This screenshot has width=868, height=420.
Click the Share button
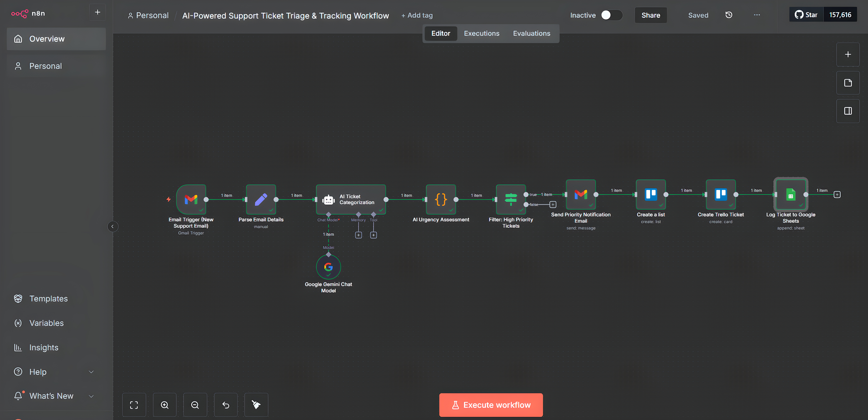tap(651, 15)
